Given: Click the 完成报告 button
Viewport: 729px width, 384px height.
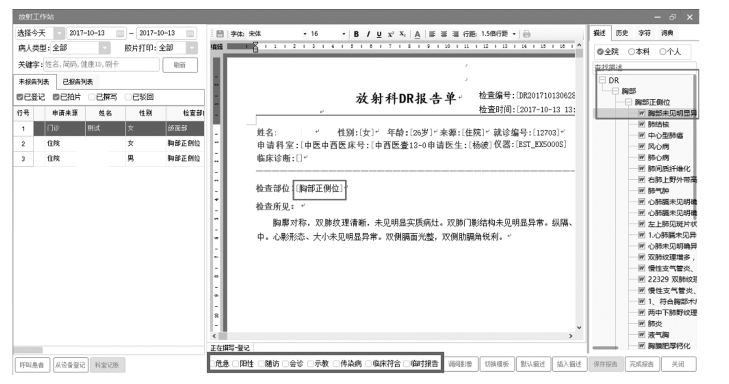Looking at the screenshot, I should [641, 364].
